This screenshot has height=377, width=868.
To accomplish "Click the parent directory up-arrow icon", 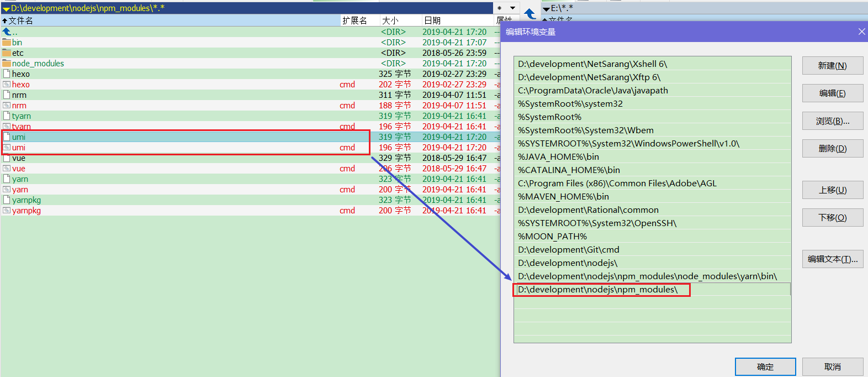I will pyautogui.click(x=7, y=32).
